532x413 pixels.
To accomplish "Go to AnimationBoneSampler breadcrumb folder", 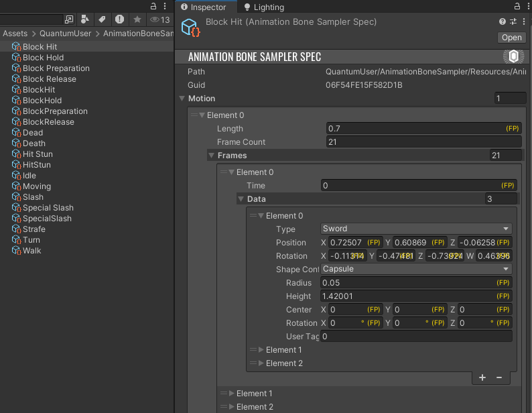I will (x=139, y=34).
